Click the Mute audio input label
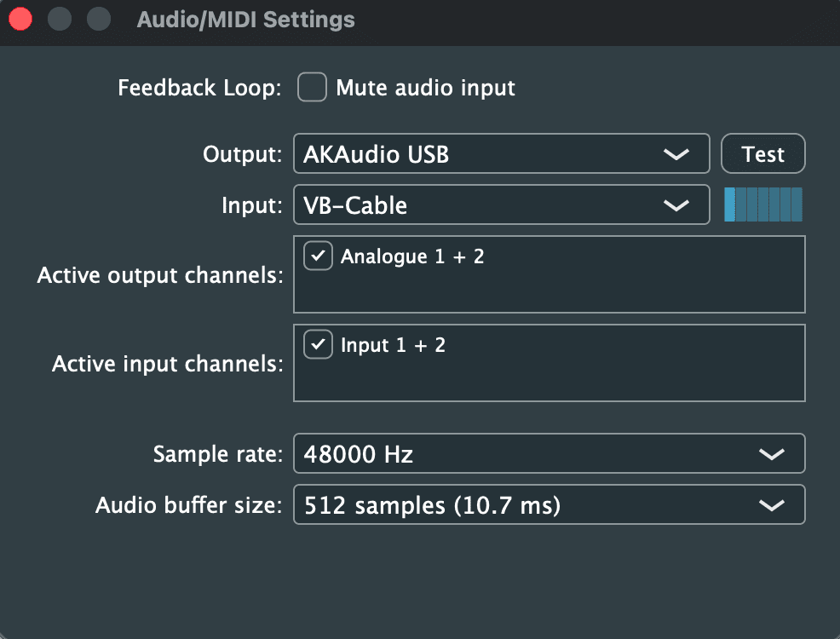This screenshot has height=639, width=840. [x=425, y=88]
